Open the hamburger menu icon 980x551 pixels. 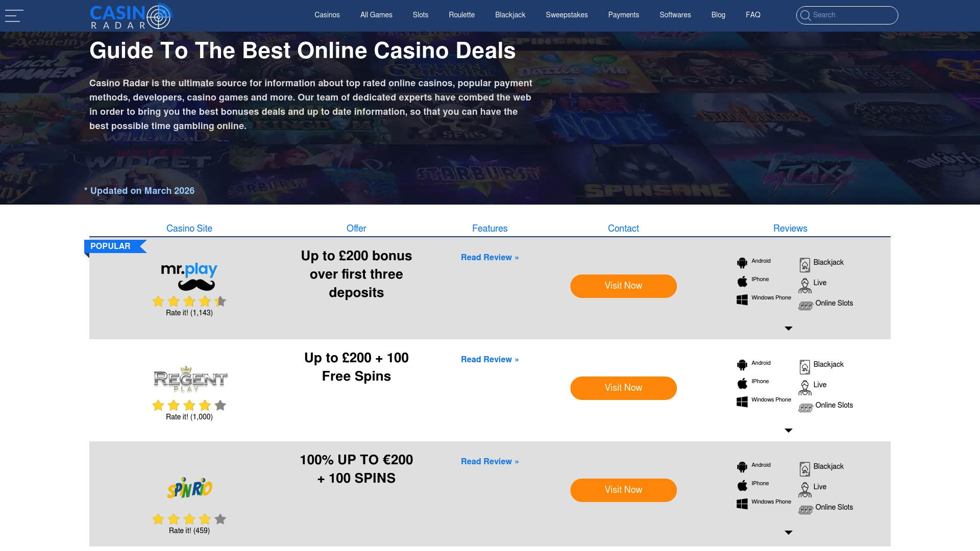click(x=14, y=16)
